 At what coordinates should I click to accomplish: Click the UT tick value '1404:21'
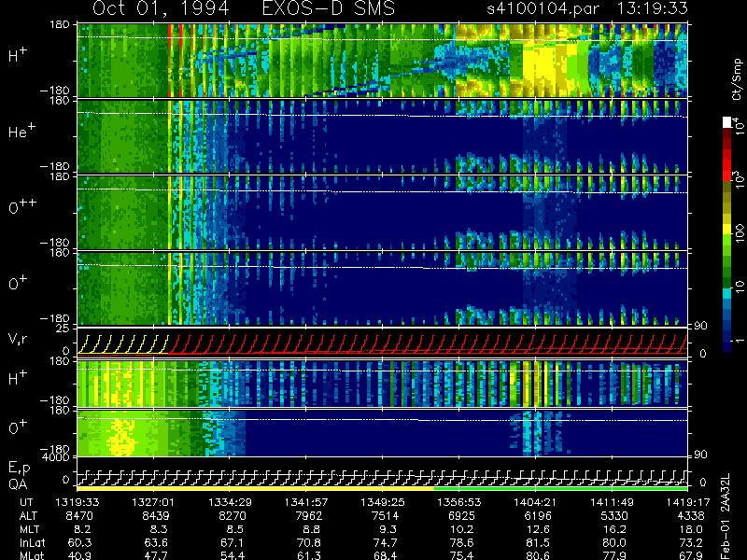[535, 502]
